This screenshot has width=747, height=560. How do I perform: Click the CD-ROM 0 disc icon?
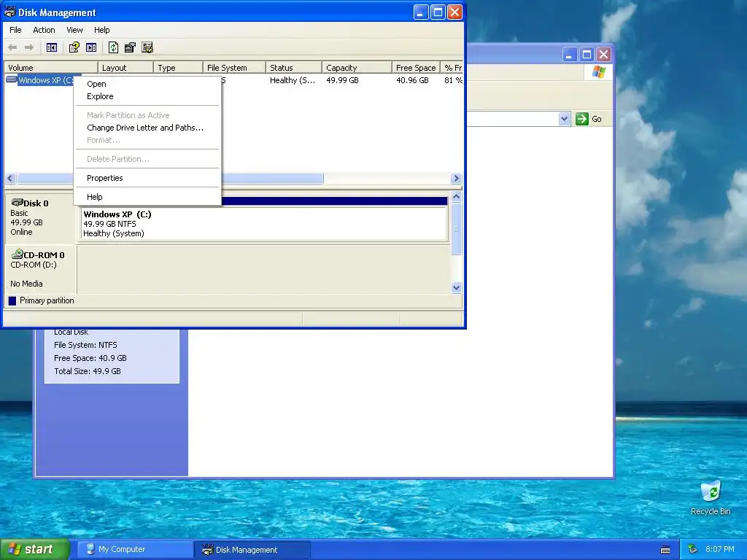pyautogui.click(x=18, y=254)
